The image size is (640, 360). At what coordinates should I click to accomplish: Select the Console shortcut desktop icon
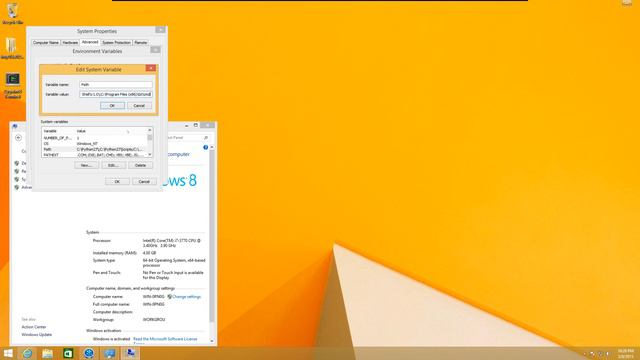pos(13,85)
